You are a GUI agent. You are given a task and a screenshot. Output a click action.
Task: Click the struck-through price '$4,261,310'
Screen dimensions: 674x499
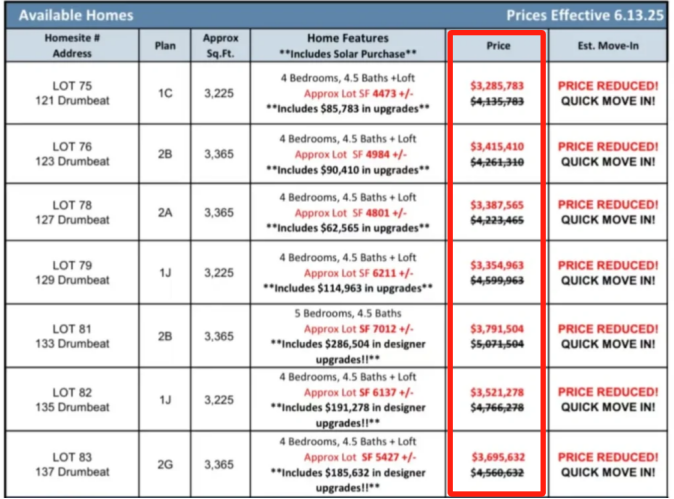pyautogui.click(x=497, y=162)
